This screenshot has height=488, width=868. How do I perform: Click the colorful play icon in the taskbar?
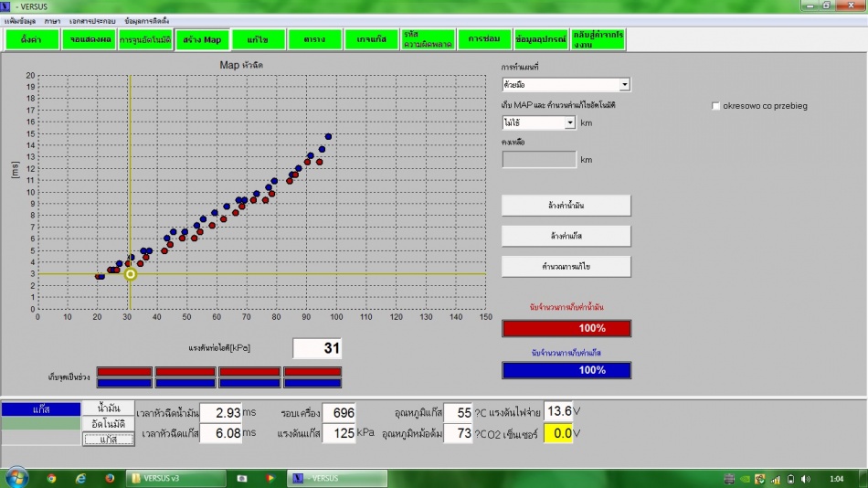point(270,478)
